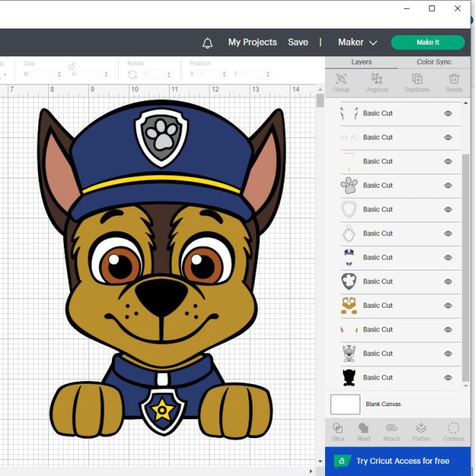Hide the tan face layer
This screenshot has height=476, width=475.
click(x=448, y=305)
